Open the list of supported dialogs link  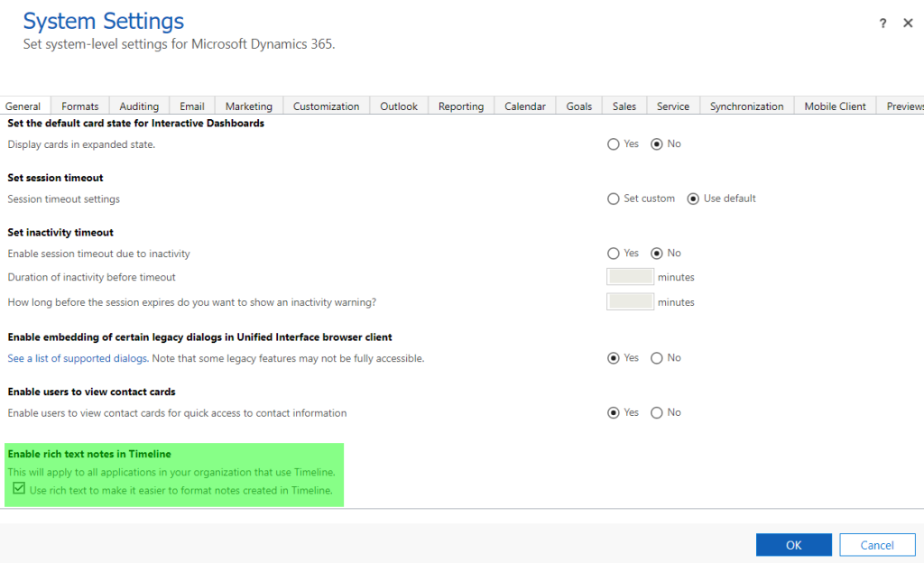[x=78, y=358]
